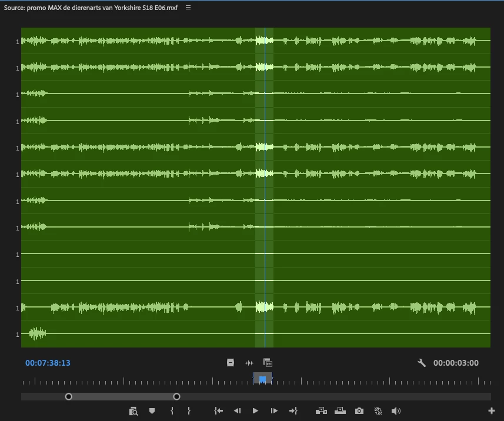Click the Mark Out brace button

(x=189, y=411)
